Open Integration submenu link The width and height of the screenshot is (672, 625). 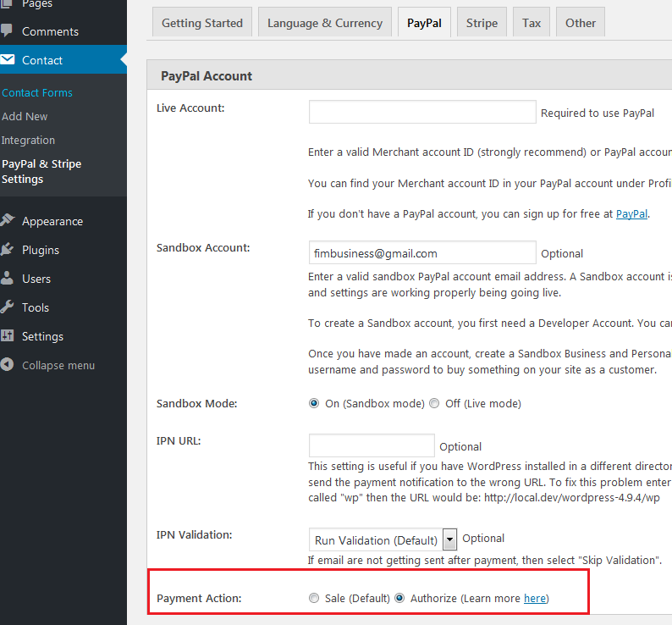click(x=28, y=140)
